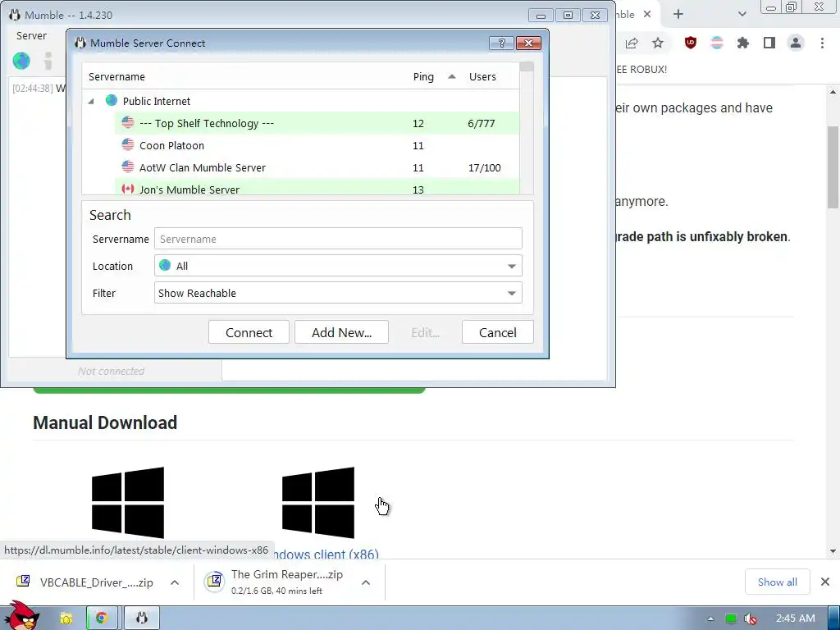Click the Angry Birds start button
The width and height of the screenshot is (840, 630).
pyautogui.click(x=21, y=616)
